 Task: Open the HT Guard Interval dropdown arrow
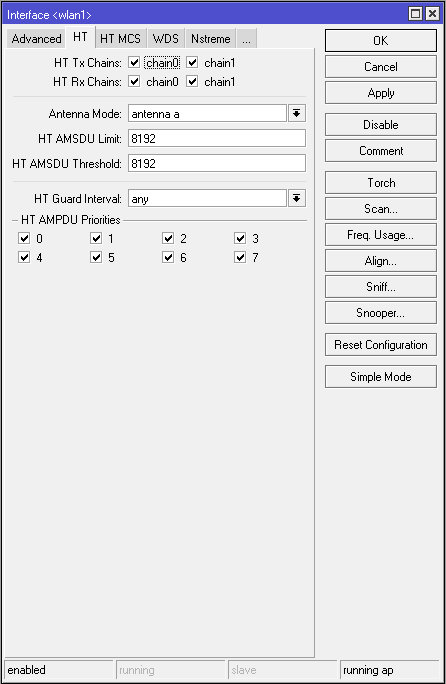[x=297, y=198]
